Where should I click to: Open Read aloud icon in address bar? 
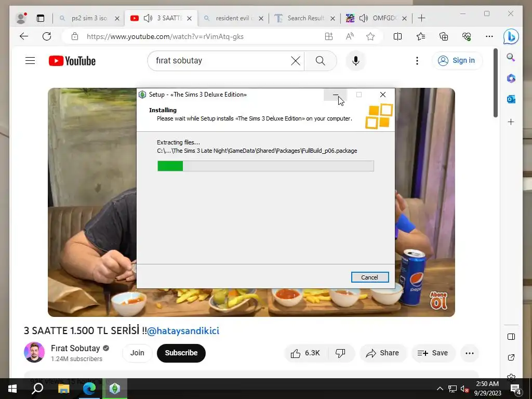350,36
